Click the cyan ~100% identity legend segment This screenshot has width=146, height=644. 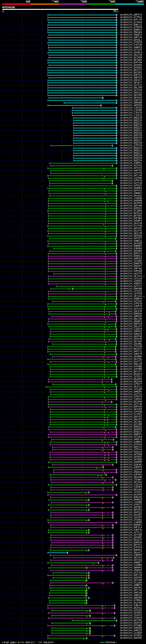coord(130,4)
